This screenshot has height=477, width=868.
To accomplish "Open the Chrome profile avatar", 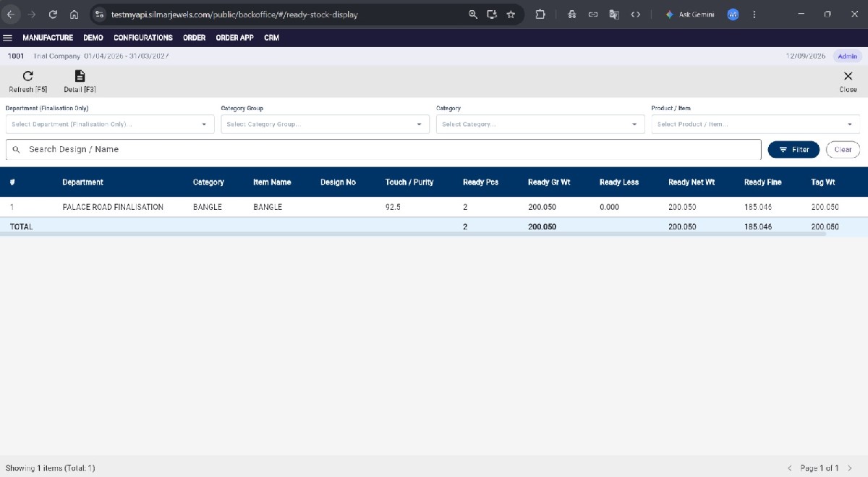I will (733, 14).
